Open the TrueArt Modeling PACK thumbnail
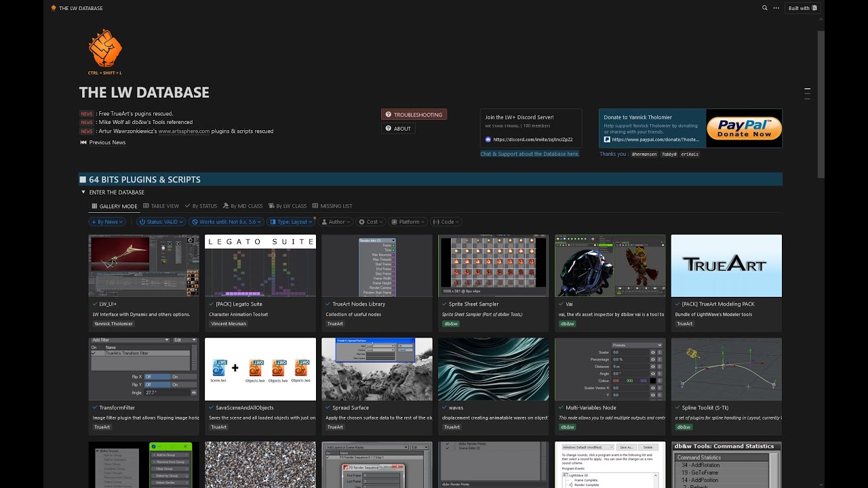The width and height of the screenshot is (868, 488). (x=726, y=266)
